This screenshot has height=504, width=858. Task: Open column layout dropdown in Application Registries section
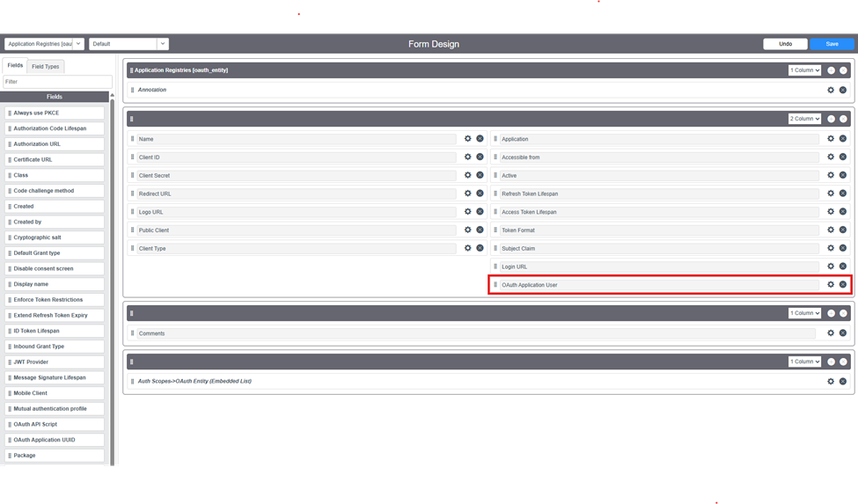tap(804, 70)
